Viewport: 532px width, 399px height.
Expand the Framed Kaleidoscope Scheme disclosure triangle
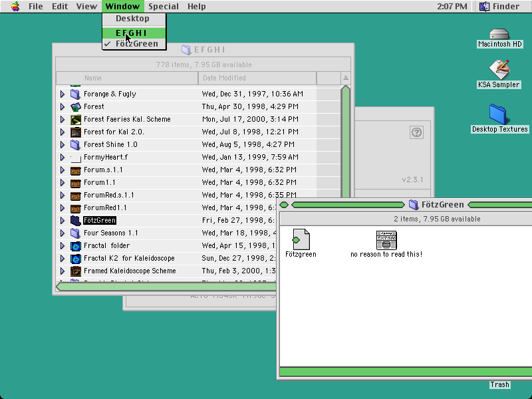[x=63, y=271]
